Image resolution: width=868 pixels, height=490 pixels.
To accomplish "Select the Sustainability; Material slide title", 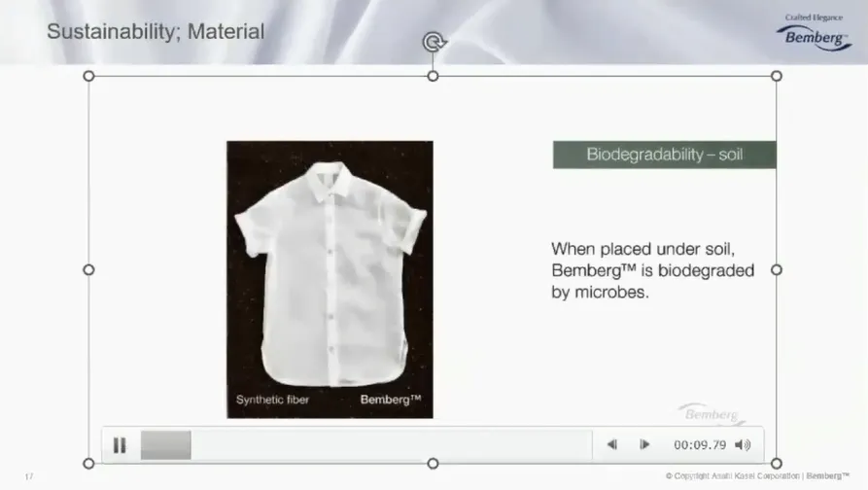I will (156, 31).
